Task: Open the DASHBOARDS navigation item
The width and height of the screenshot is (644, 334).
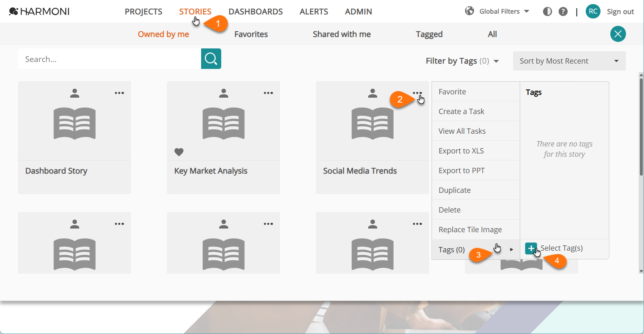Action: coord(256,11)
